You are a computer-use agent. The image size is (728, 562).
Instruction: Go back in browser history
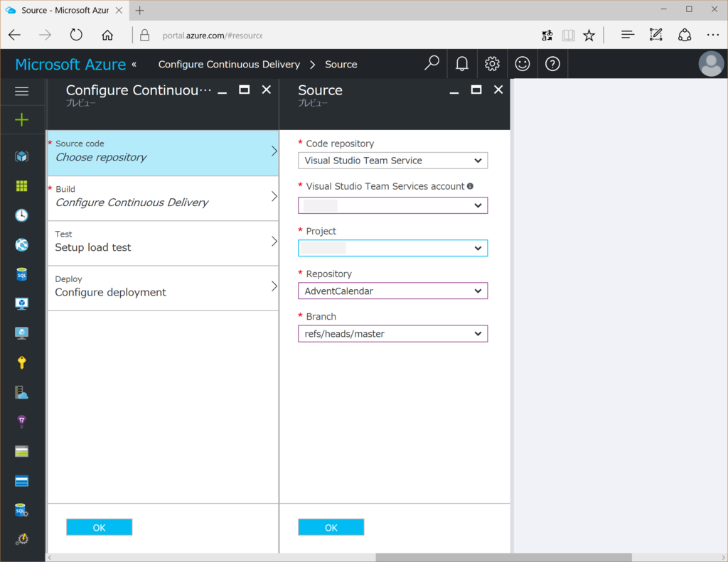pos(15,35)
